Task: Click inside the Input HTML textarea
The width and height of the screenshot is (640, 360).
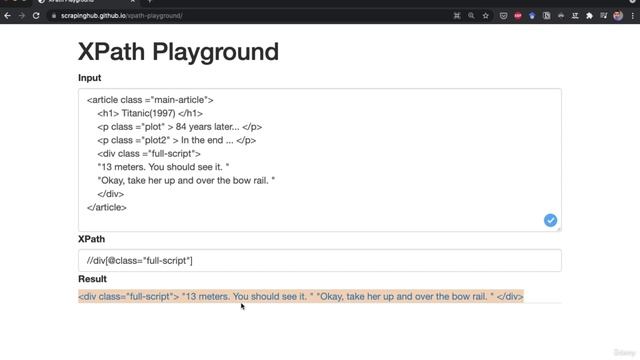Action: click(320, 160)
